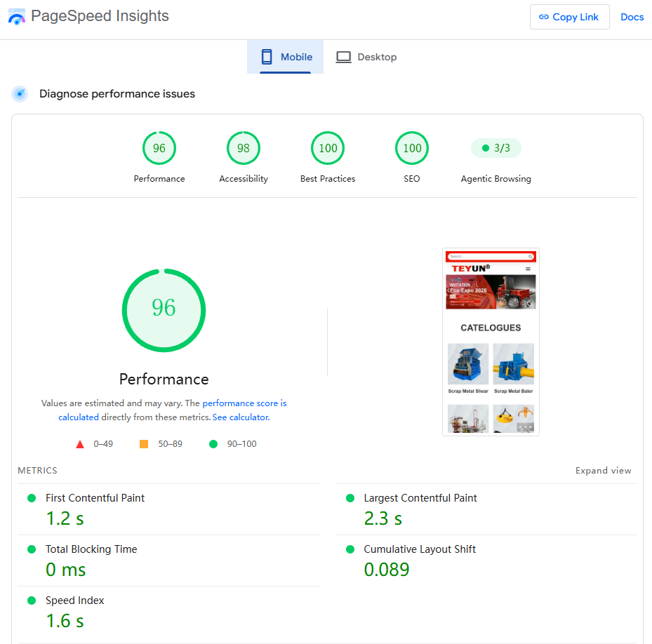Image resolution: width=652 pixels, height=644 pixels.
Task: Click the Largest Contentful Paint metric label
Action: tap(420, 497)
